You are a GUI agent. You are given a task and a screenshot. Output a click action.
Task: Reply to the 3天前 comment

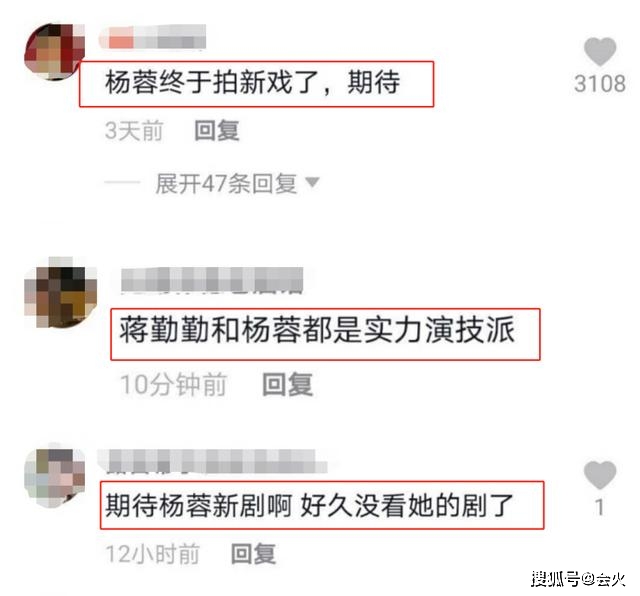coord(217,131)
